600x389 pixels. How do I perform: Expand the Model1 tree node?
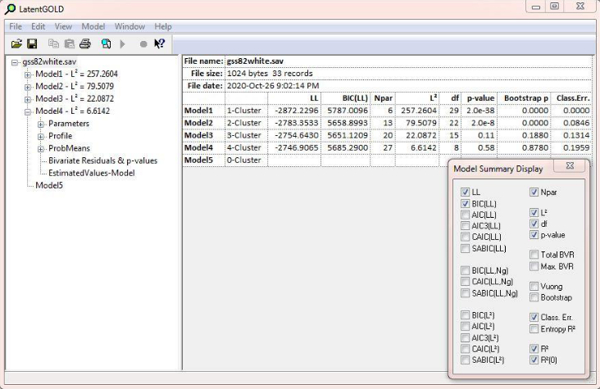coord(28,75)
